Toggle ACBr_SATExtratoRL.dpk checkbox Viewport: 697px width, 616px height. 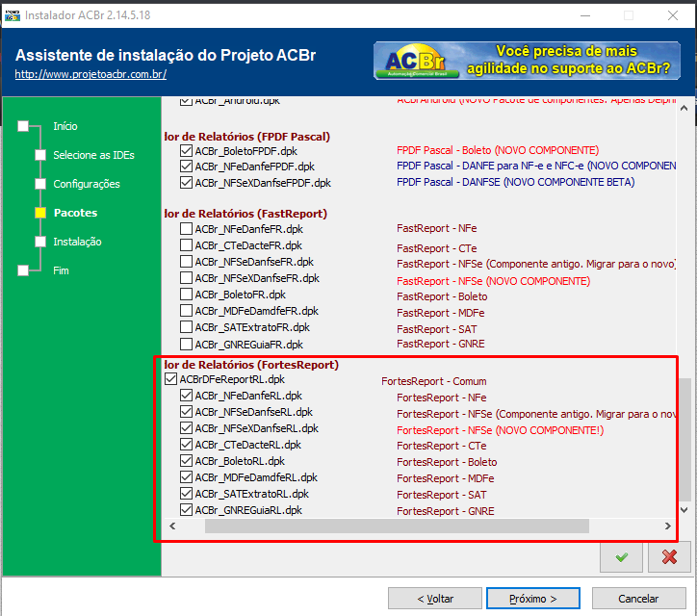click(186, 494)
